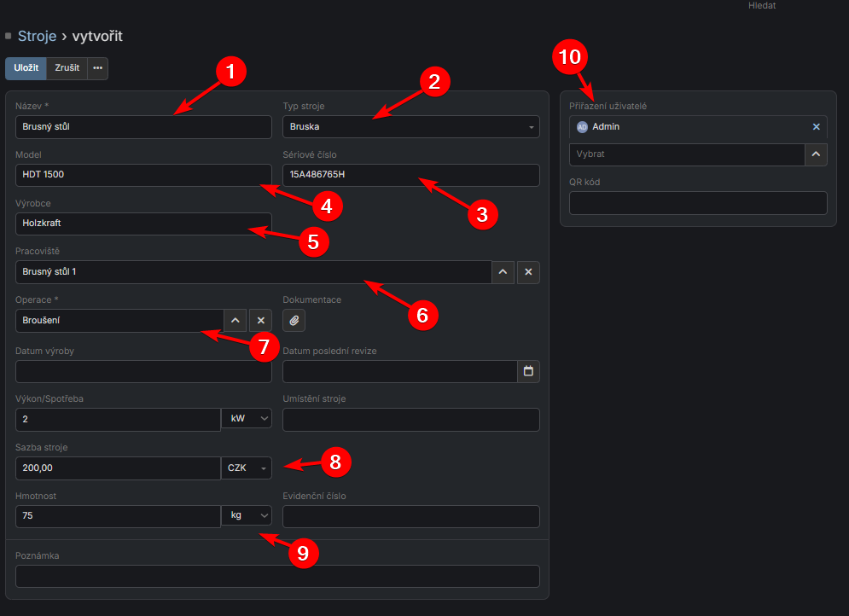Click the Admin user avatar icon
This screenshot has width=849, height=616.
[x=582, y=126]
